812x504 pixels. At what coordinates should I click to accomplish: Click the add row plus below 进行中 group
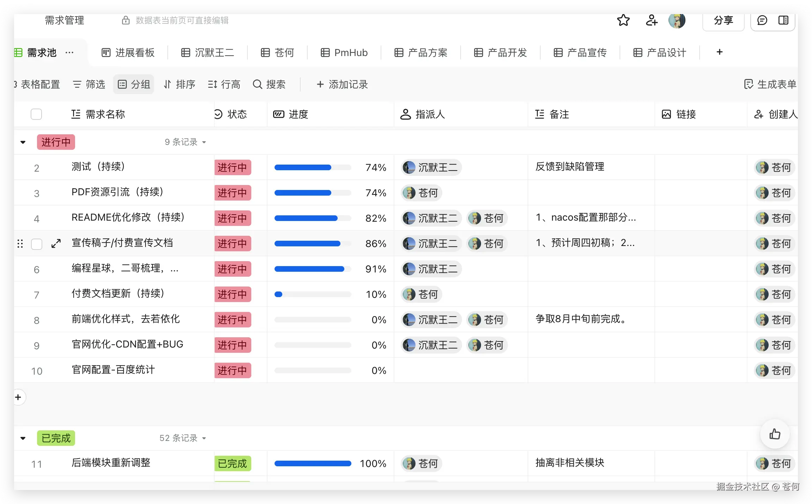[18, 397]
